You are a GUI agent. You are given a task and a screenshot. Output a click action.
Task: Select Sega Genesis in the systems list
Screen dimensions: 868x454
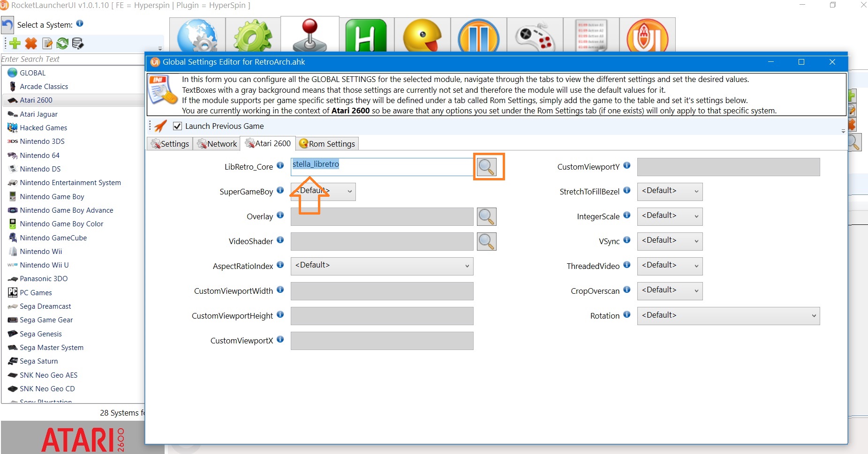tap(41, 334)
